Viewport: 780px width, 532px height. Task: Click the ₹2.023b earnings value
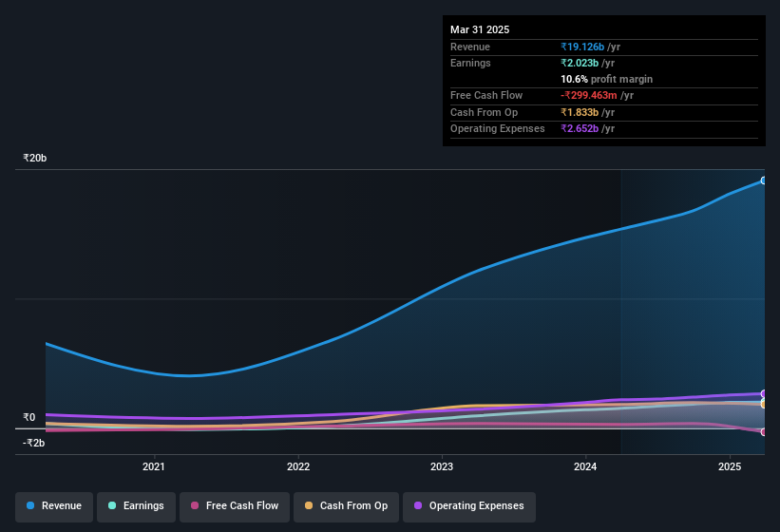pos(580,63)
